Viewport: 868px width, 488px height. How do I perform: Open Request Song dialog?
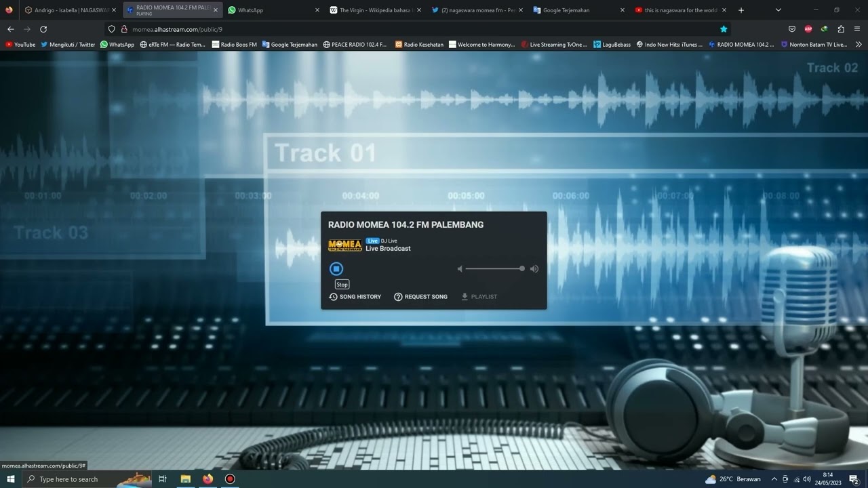[420, 297]
